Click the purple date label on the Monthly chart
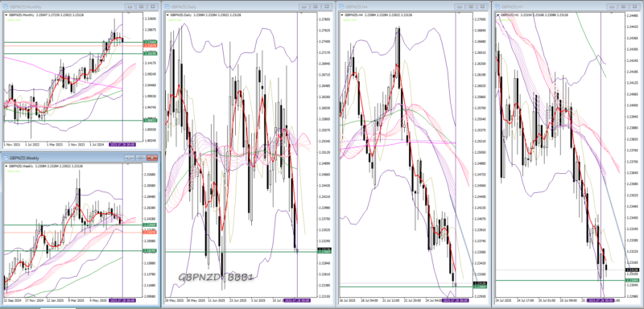 pyautogui.click(x=122, y=145)
